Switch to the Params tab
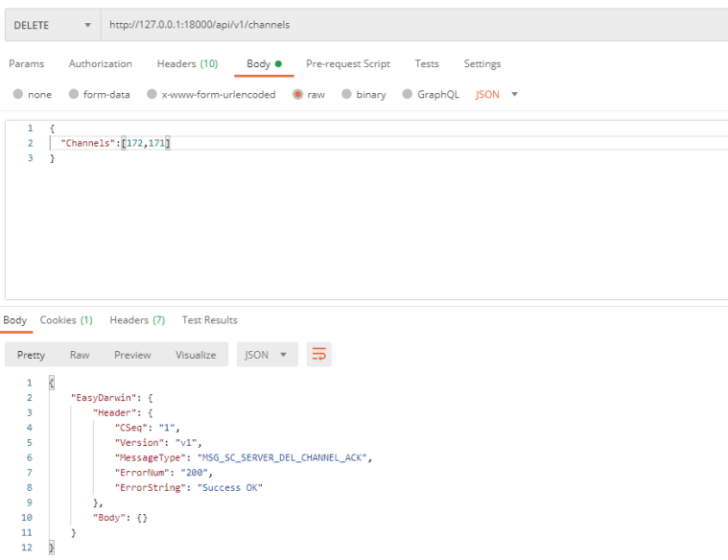Viewport: 728px width, 560px height. point(27,64)
